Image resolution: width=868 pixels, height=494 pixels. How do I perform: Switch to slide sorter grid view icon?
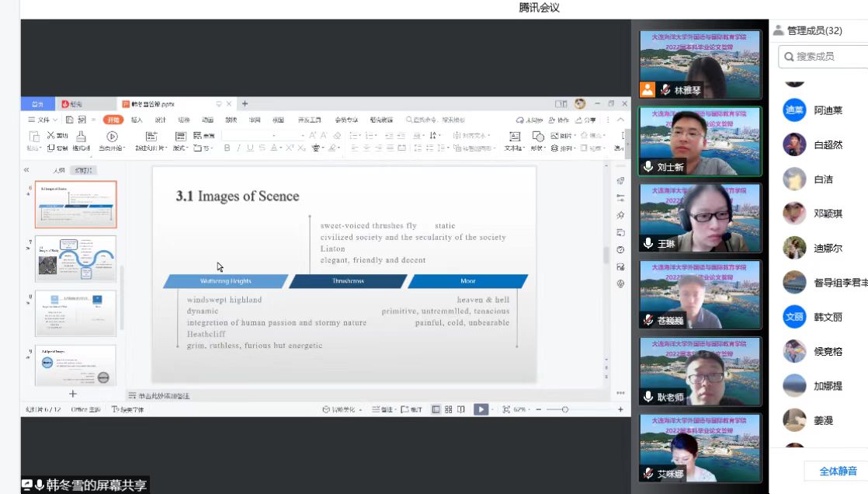click(x=448, y=409)
